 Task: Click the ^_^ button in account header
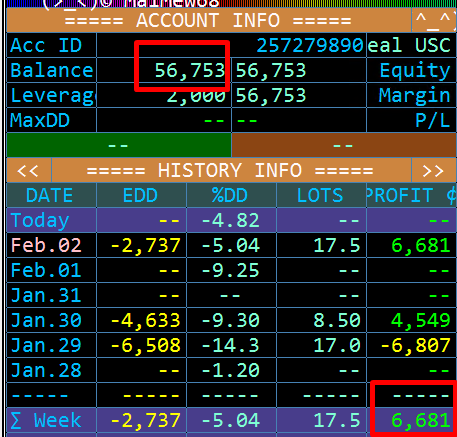coord(434,21)
